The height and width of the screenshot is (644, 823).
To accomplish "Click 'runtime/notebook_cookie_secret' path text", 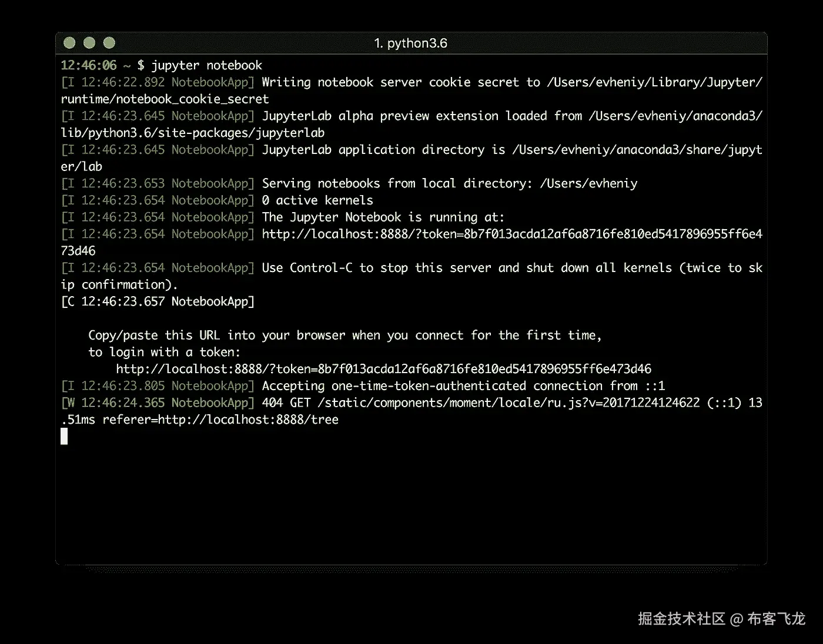I will pyautogui.click(x=165, y=99).
